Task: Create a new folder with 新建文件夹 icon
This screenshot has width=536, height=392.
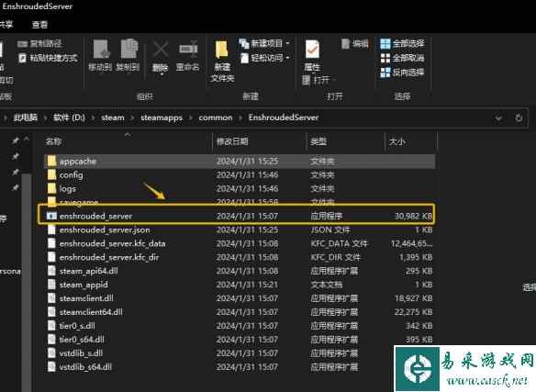Action: pyautogui.click(x=221, y=50)
